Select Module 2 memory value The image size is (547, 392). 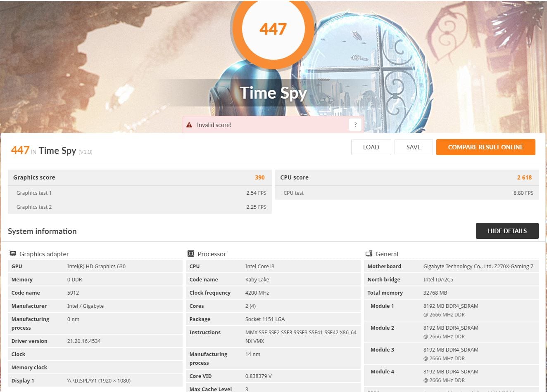451,332
